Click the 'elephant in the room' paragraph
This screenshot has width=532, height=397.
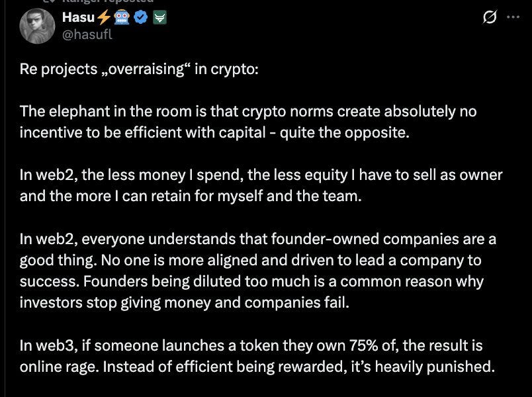pyautogui.click(x=248, y=121)
